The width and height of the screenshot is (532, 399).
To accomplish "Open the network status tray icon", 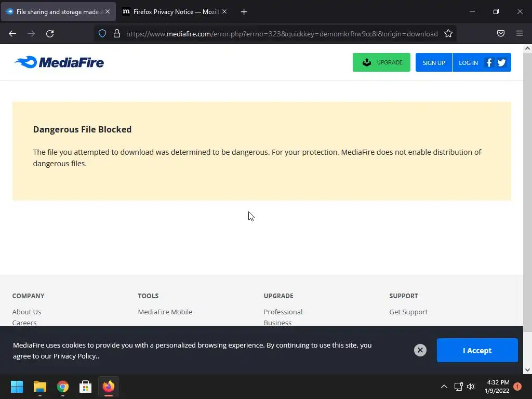I will click(x=458, y=387).
